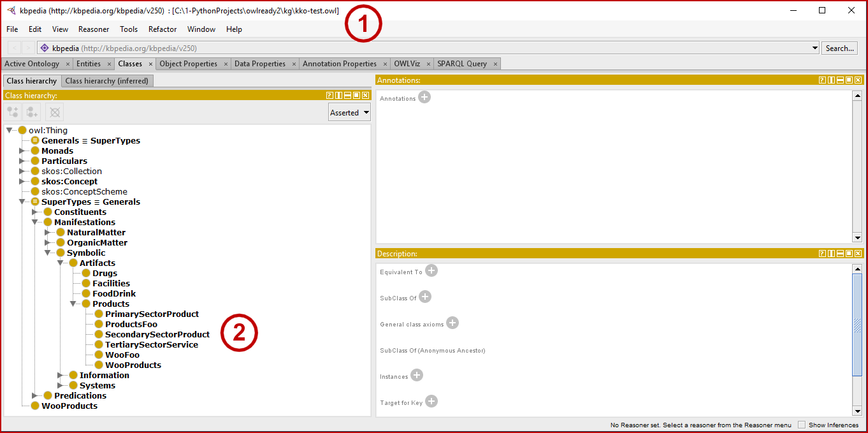Expand the Predications class node
The width and height of the screenshot is (868, 433).
[35, 395]
